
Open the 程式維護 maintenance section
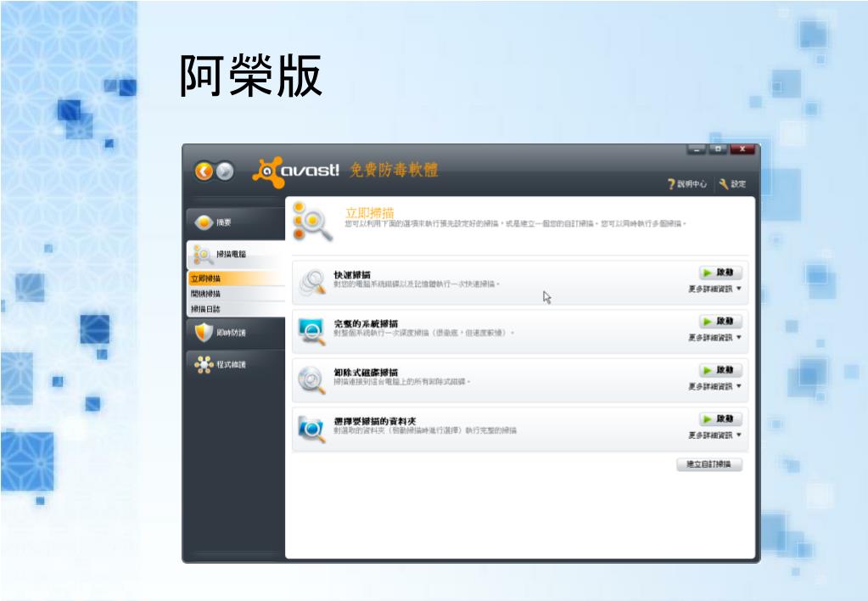click(236, 364)
